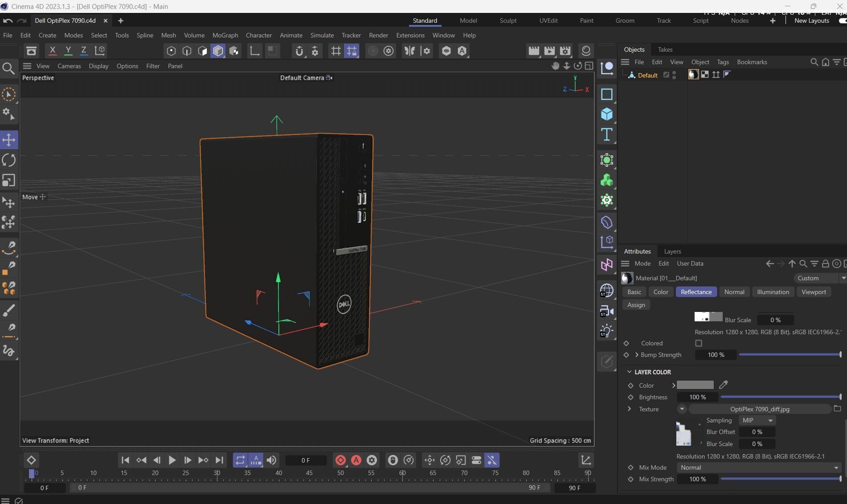The image size is (847, 504).
Task: Click the Points mode icon
Action: point(171,51)
